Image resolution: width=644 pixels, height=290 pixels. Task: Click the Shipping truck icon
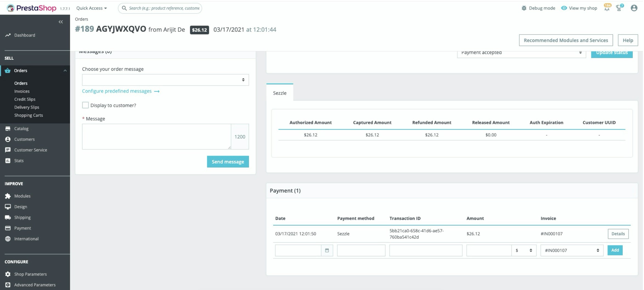click(x=8, y=217)
